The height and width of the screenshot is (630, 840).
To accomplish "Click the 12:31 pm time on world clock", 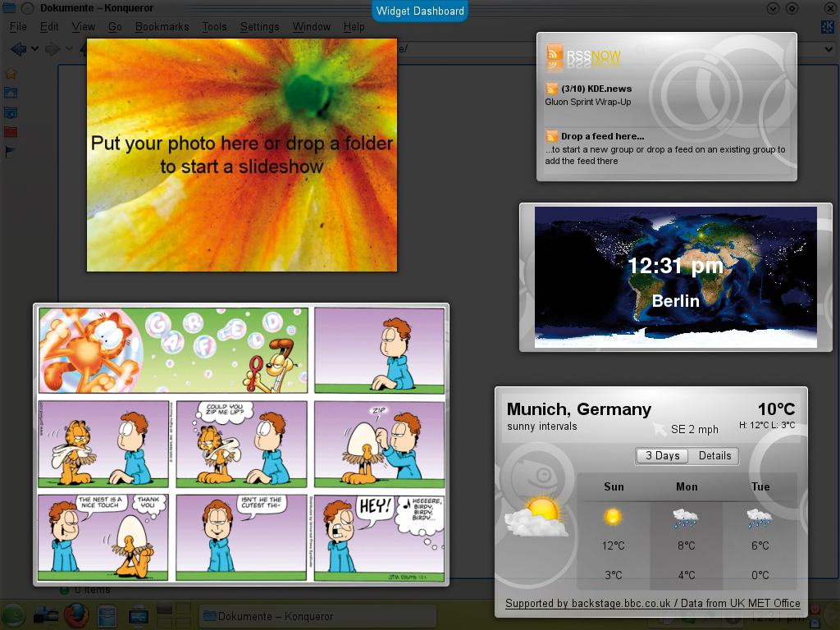I will click(675, 266).
